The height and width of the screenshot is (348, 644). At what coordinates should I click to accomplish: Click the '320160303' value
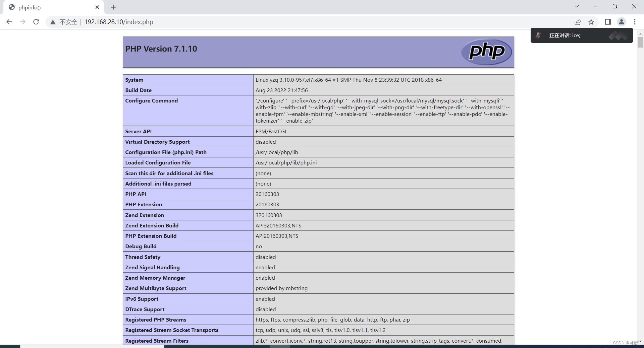269,215
